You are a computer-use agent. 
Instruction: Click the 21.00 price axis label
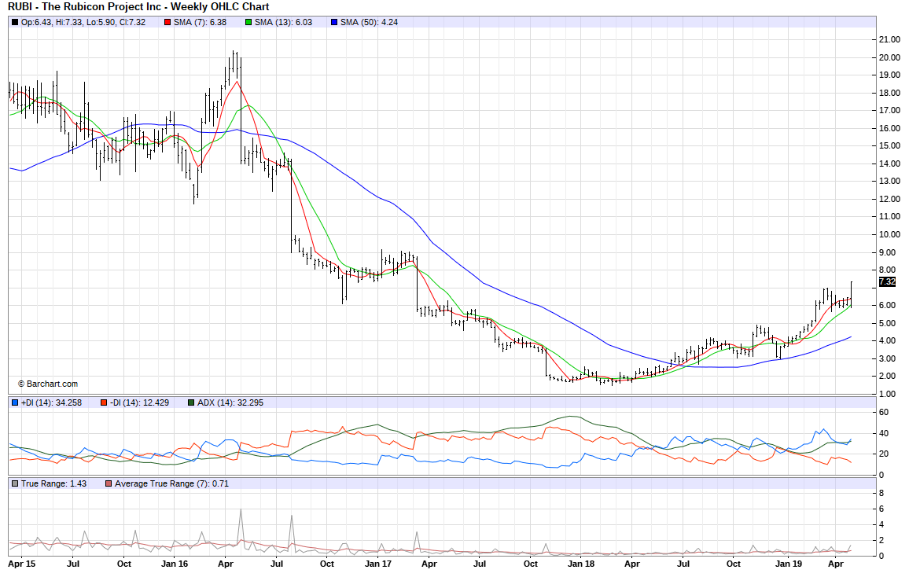(889, 40)
